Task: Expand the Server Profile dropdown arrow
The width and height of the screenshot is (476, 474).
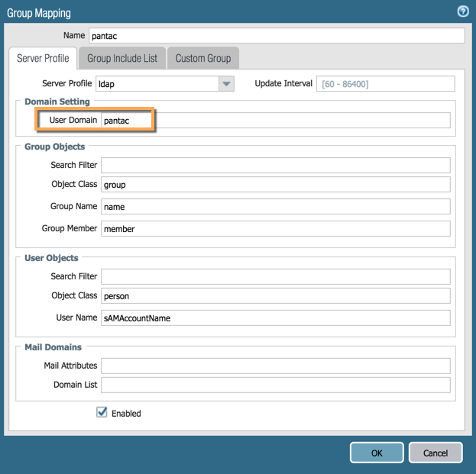Action: [226, 84]
